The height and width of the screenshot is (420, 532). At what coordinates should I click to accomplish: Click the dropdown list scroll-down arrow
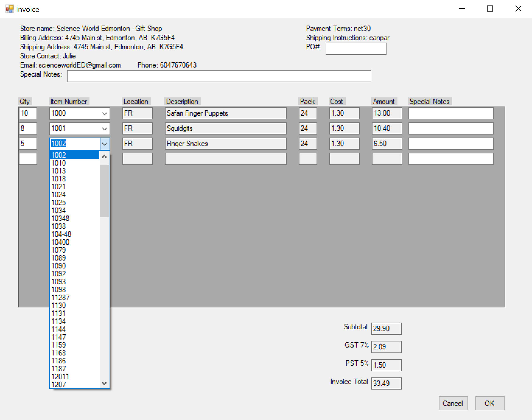pyautogui.click(x=104, y=383)
